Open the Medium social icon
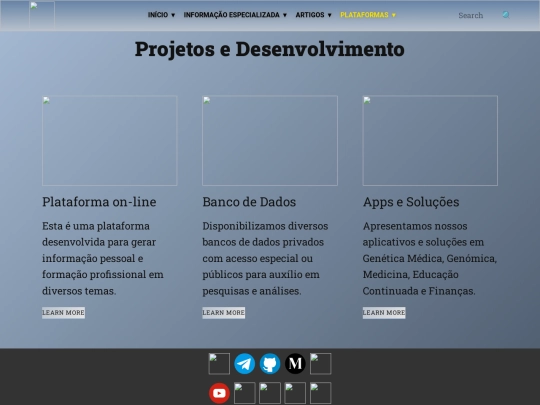The image size is (540, 405). (295, 364)
